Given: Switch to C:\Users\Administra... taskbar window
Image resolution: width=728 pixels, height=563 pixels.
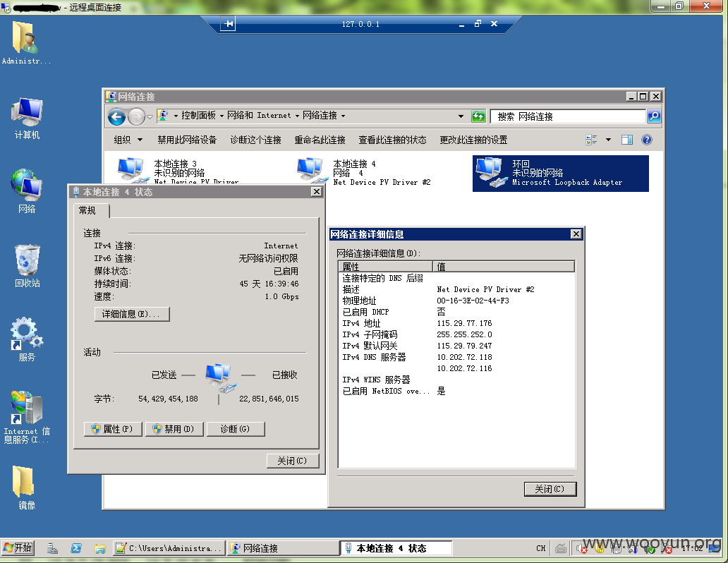Looking at the screenshot, I should click(x=169, y=548).
